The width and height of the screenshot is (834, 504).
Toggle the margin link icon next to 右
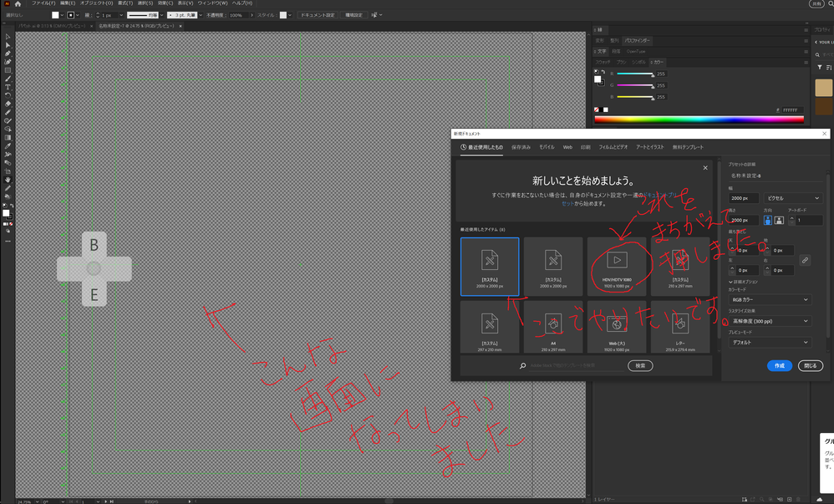(x=804, y=260)
